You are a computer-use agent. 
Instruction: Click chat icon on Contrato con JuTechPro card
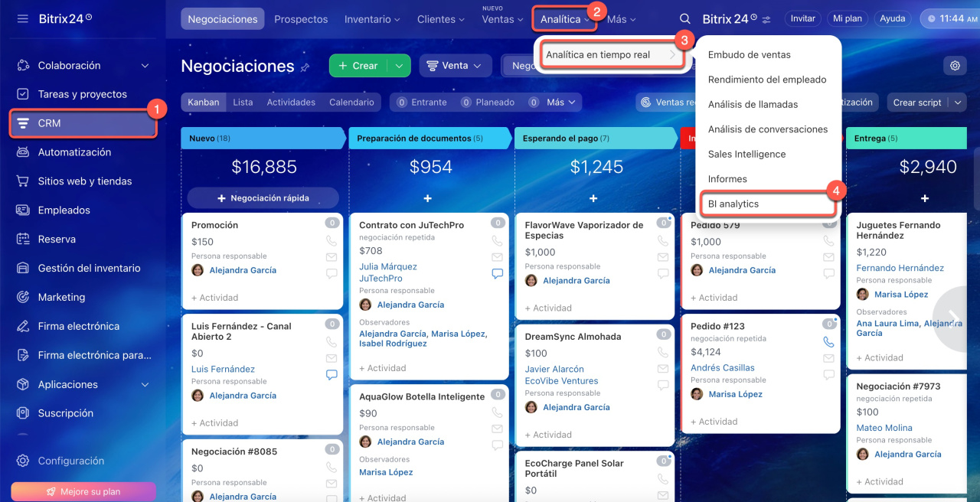pos(498,273)
